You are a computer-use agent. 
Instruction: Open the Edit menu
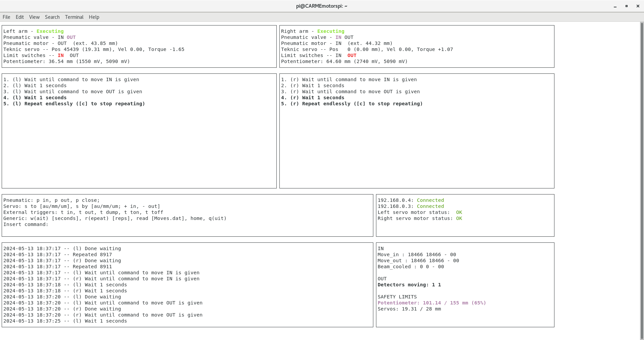pyautogui.click(x=20, y=17)
